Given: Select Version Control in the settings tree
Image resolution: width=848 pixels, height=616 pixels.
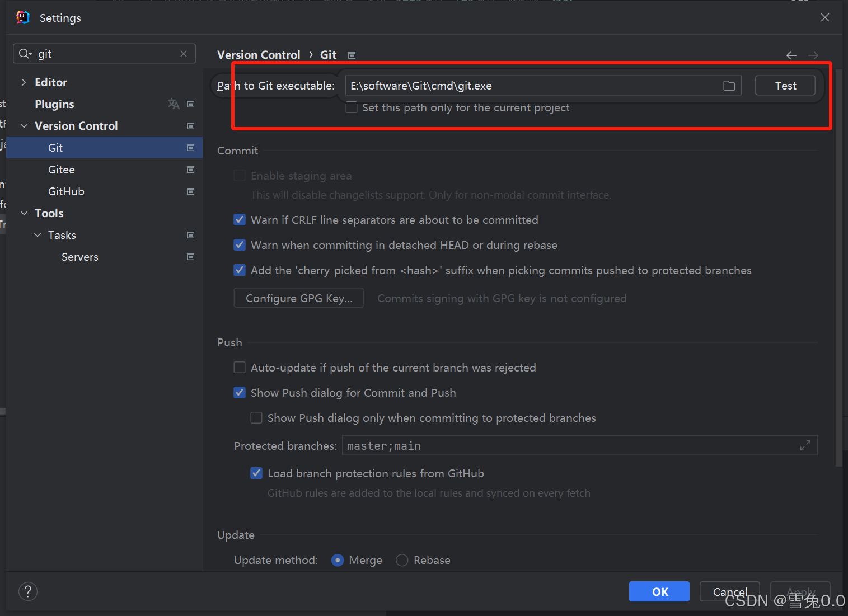Looking at the screenshot, I should [x=76, y=126].
